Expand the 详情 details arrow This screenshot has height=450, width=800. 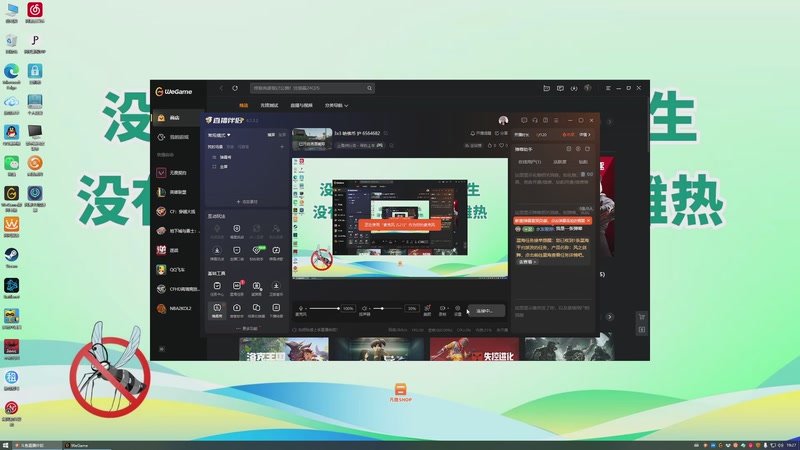tap(585, 135)
